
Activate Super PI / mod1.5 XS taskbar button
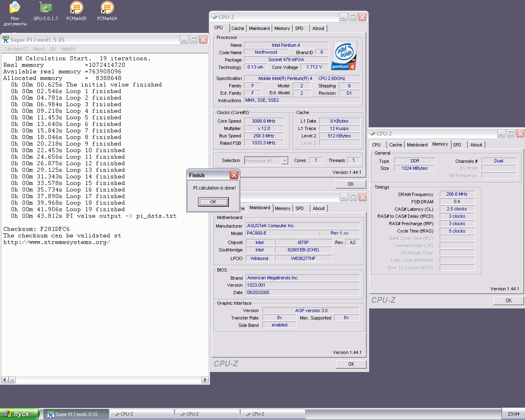coord(76,414)
